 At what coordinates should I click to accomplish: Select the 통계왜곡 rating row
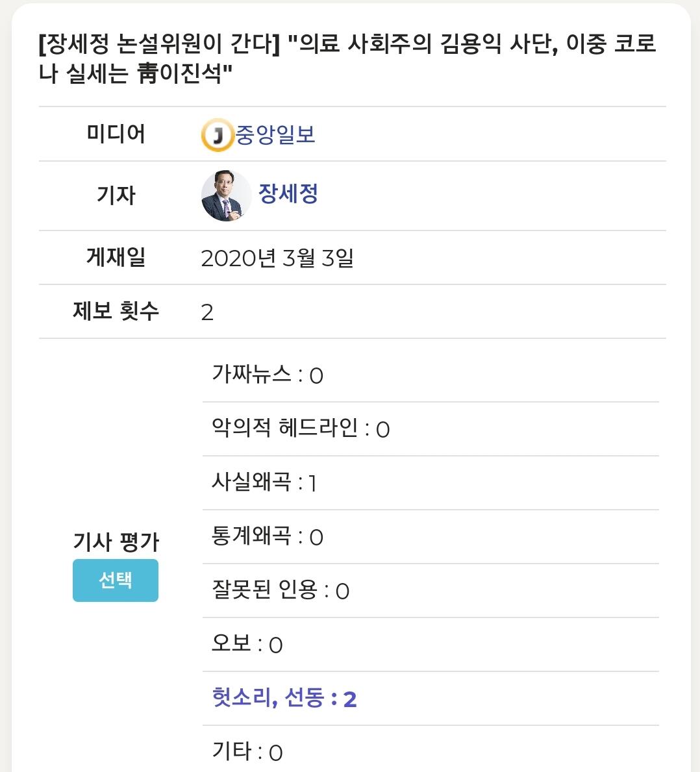(x=431, y=537)
